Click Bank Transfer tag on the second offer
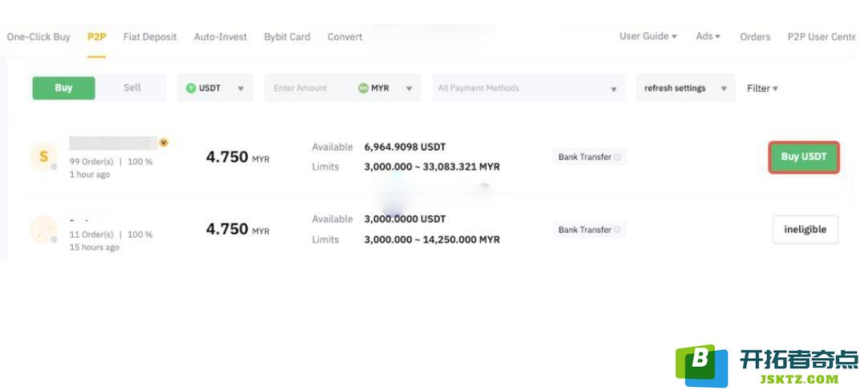The height and width of the screenshot is (390, 868). (590, 230)
